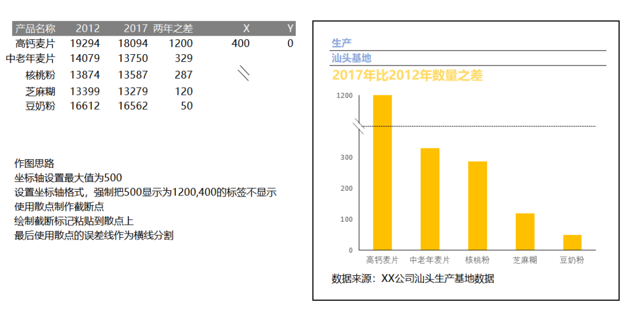Select cell with value 19294
Viewport: 644px width, 314px height.
pos(85,43)
